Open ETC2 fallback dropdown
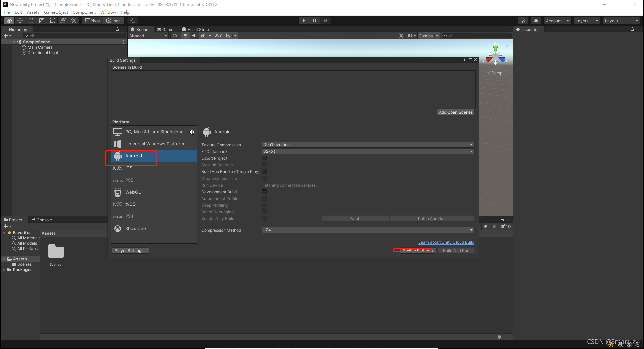Viewport: 644px width, 349px height. [x=368, y=151]
